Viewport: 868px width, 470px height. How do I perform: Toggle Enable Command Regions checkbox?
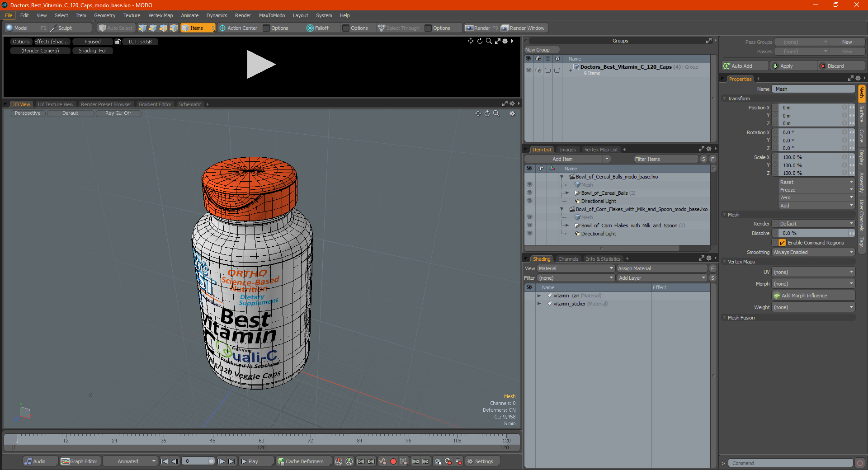tap(782, 243)
